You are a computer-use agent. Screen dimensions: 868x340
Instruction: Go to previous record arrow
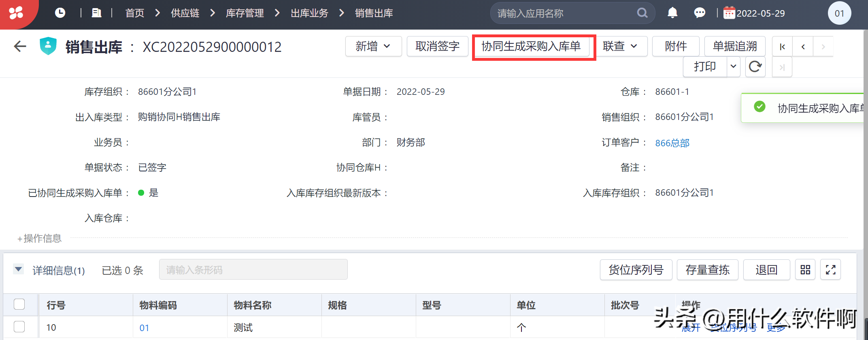click(803, 47)
